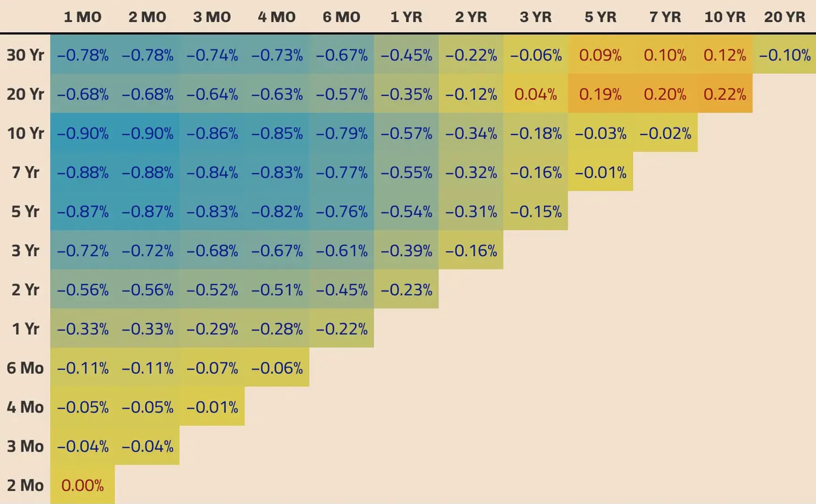Click the 1 MO column header

point(83,17)
